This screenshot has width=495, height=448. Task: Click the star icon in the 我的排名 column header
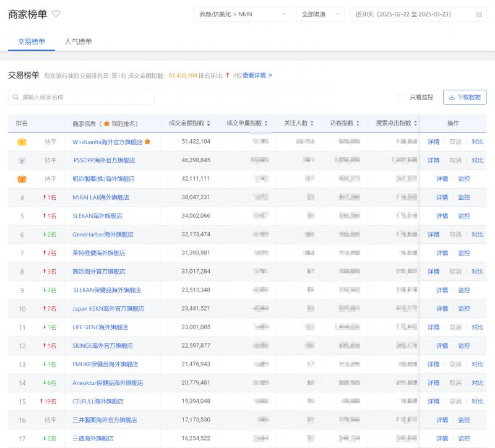106,123
